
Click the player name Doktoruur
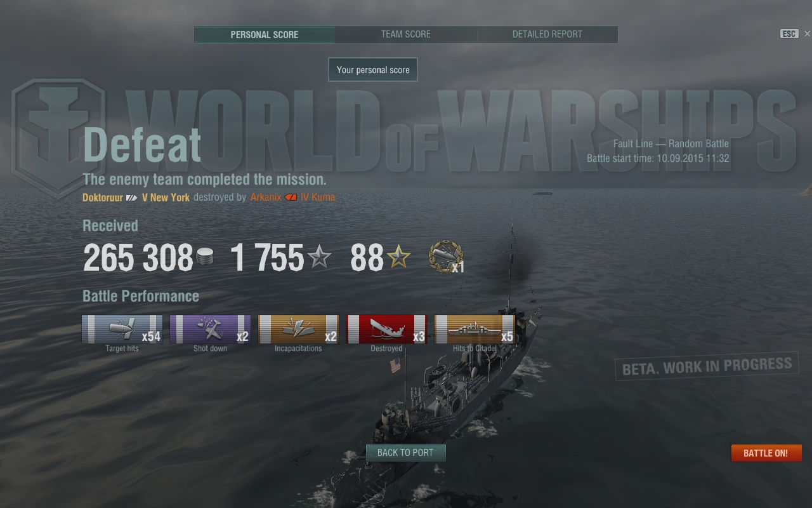click(103, 197)
